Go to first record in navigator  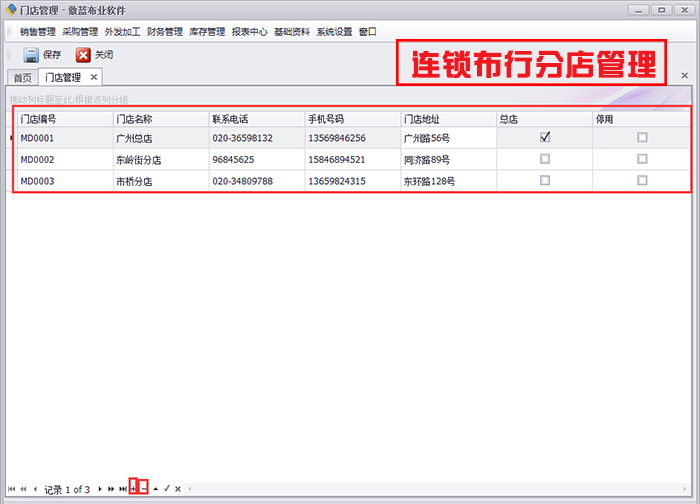pos(11,489)
